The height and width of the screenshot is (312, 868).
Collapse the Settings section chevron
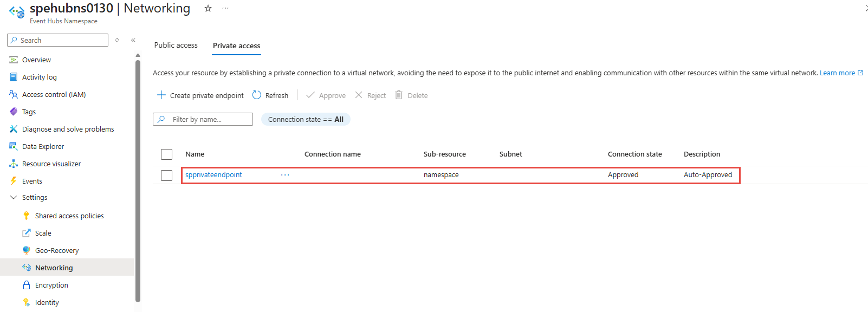click(x=14, y=197)
